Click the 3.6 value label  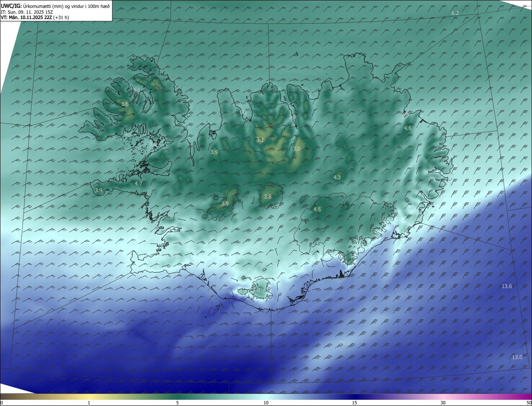(125, 104)
